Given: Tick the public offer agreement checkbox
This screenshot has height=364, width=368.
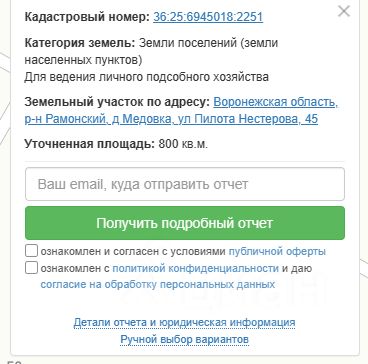Looking at the screenshot, I should pos(31,251).
